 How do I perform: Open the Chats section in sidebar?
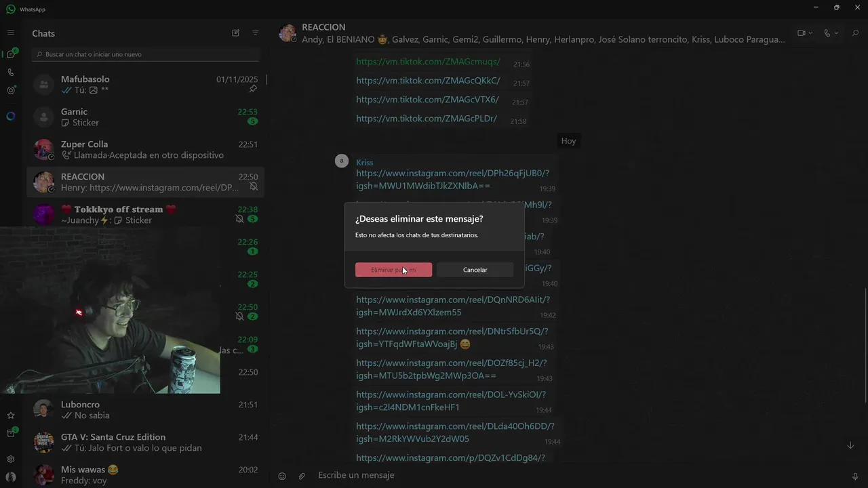(10, 54)
